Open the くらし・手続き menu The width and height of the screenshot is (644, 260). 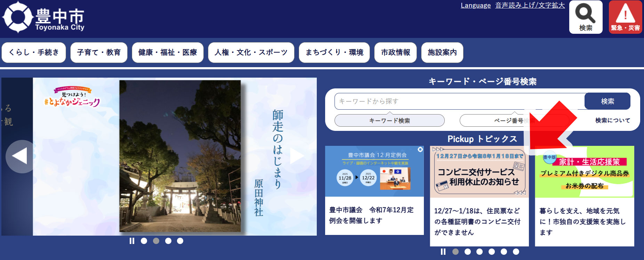pyautogui.click(x=34, y=53)
